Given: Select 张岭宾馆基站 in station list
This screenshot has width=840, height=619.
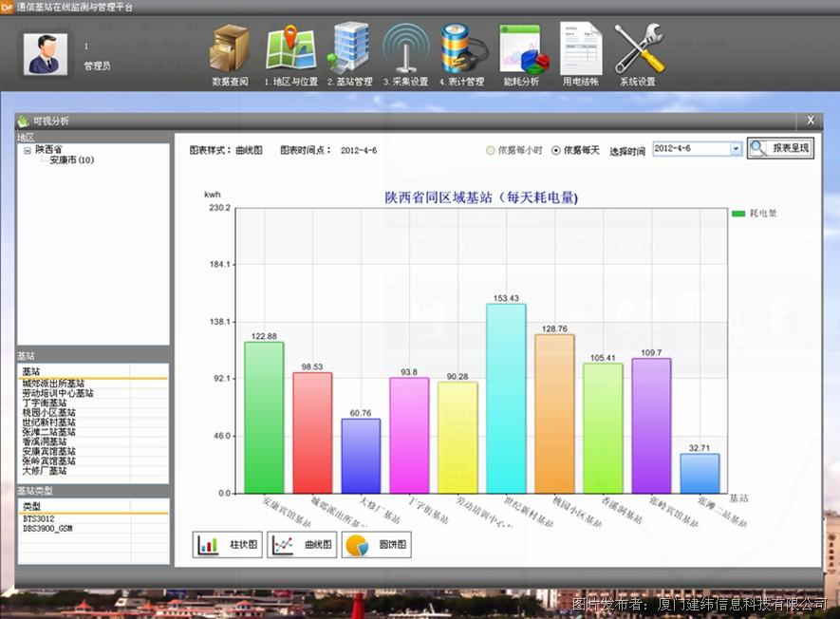Looking at the screenshot, I should (48, 460).
